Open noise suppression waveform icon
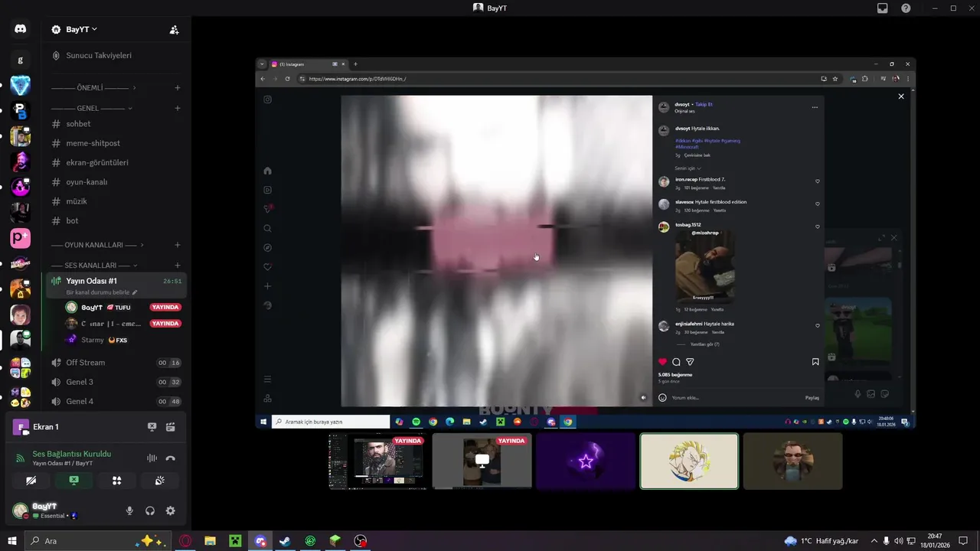Screen dimensions: 980x551 (x=152, y=458)
